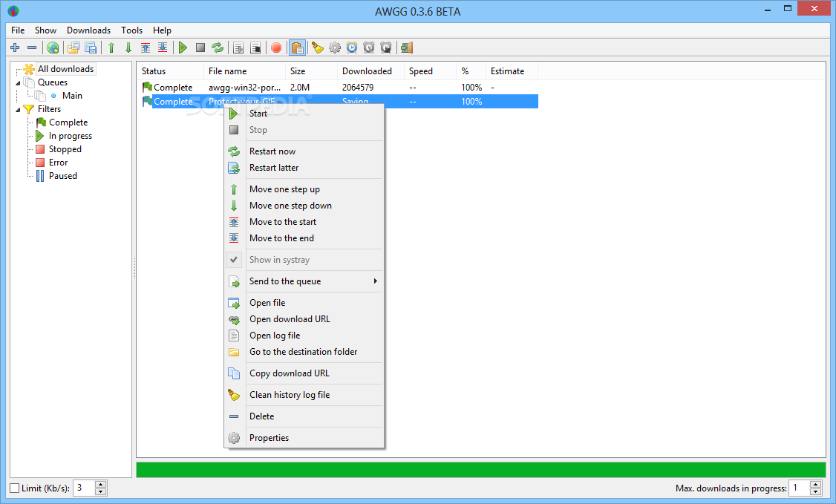
Task: Toggle Show in systray checkmark item
Action: click(x=304, y=260)
